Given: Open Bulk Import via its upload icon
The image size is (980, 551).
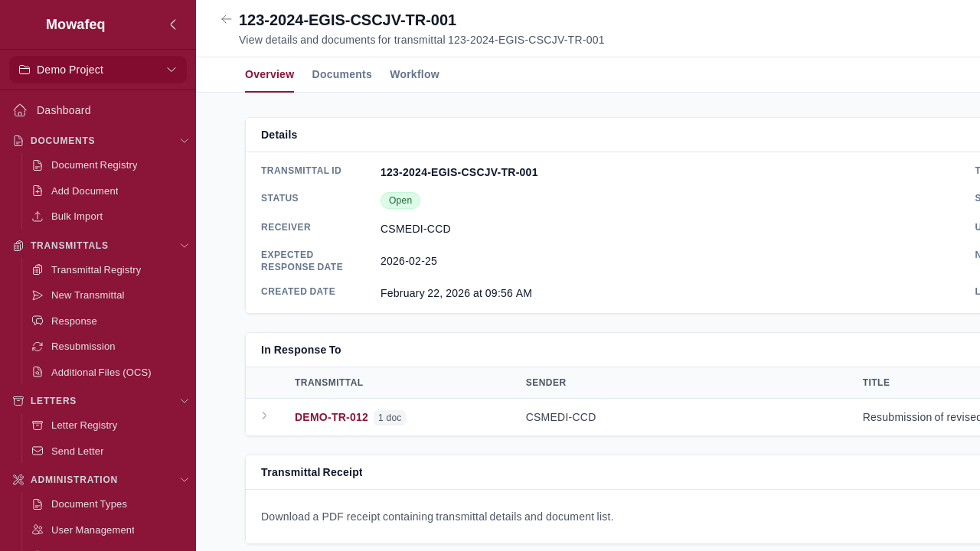Looking at the screenshot, I should point(38,217).
